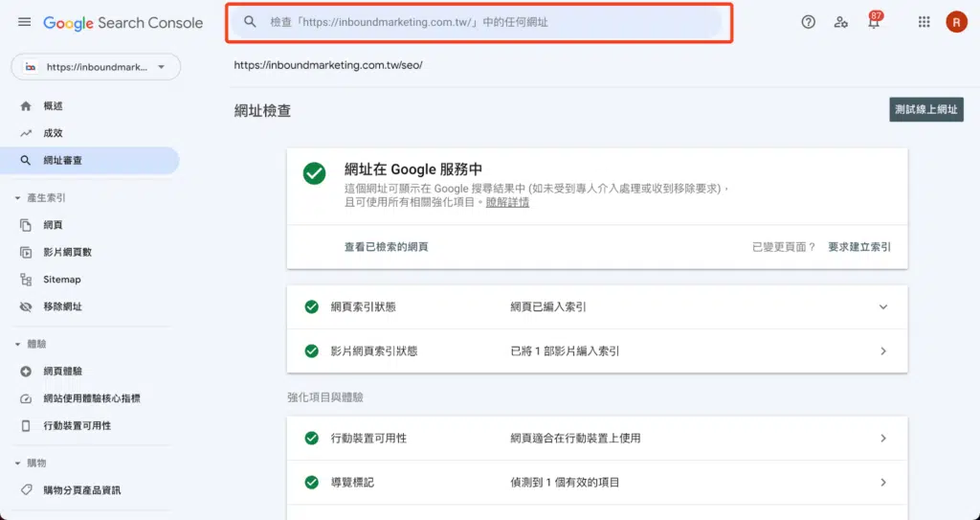
Task: Click 偵測到 1 個有效的項目 text
Action: 565,483
